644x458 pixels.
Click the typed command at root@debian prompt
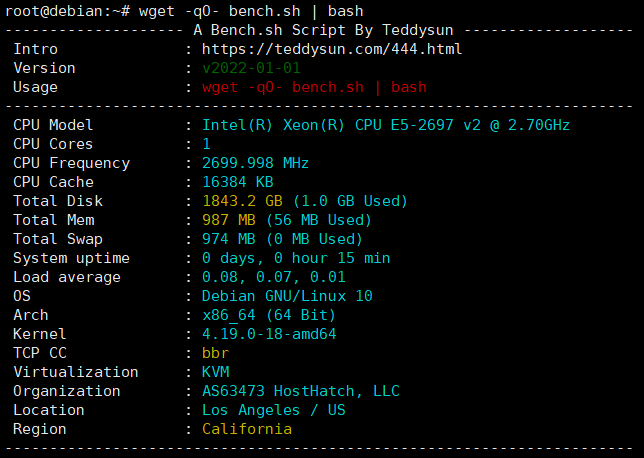tap(251, 12)
